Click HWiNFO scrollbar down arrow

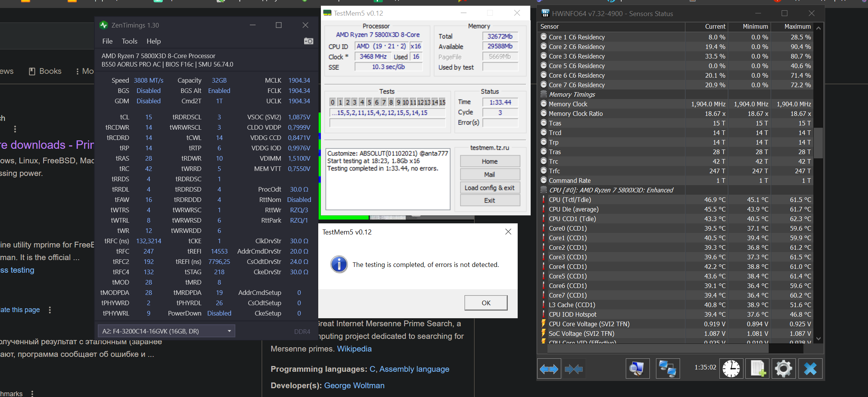pos(818,338)
